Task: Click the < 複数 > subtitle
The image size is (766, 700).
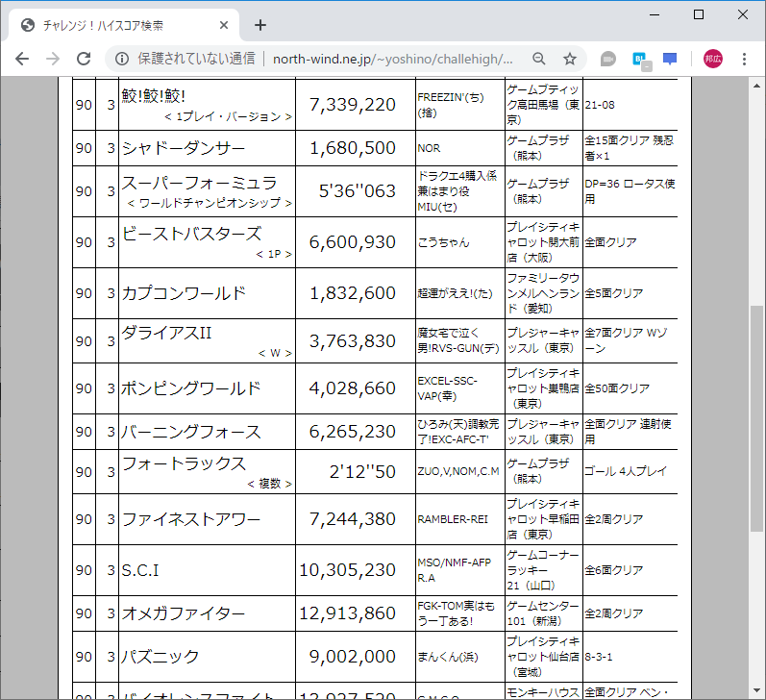Action: [270, 484]
